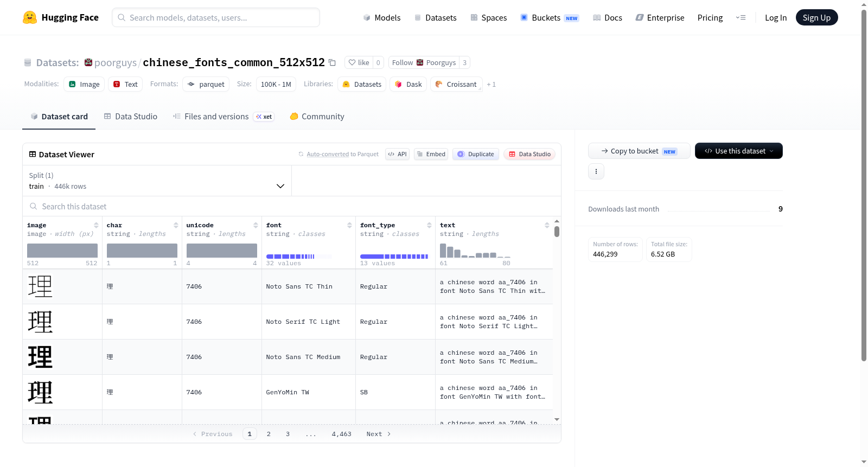Click the followers count 3
The width and height of the screenshot is (868, 467).
(465, 62)
